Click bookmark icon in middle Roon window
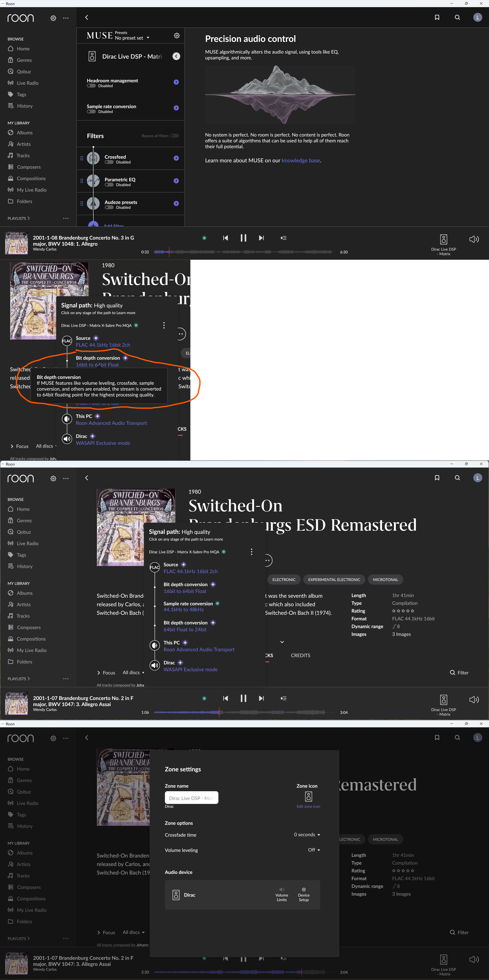 click(437, 478)
